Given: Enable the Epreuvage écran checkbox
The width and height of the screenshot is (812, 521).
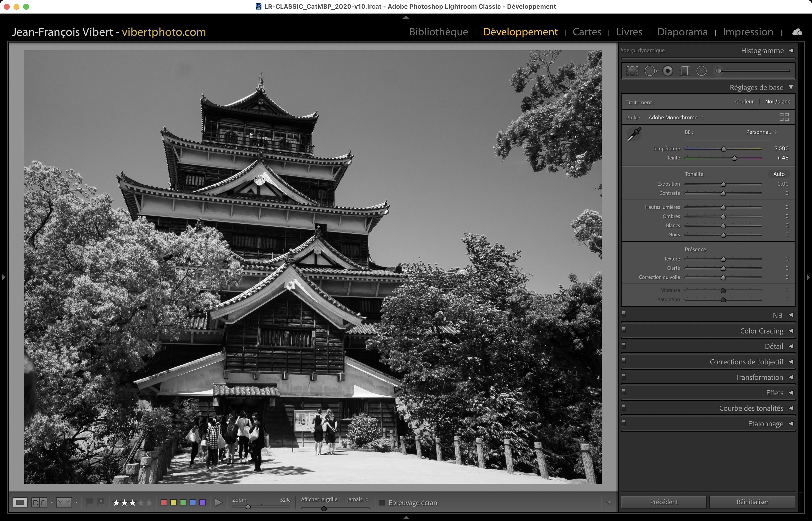Looking at the screenshot, I should tap(382, 503).
